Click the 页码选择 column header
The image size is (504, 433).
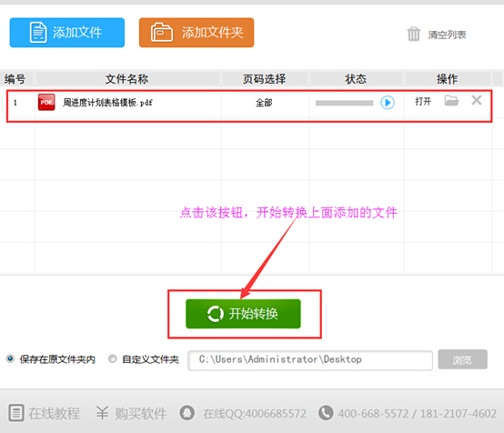click(264, 79)
